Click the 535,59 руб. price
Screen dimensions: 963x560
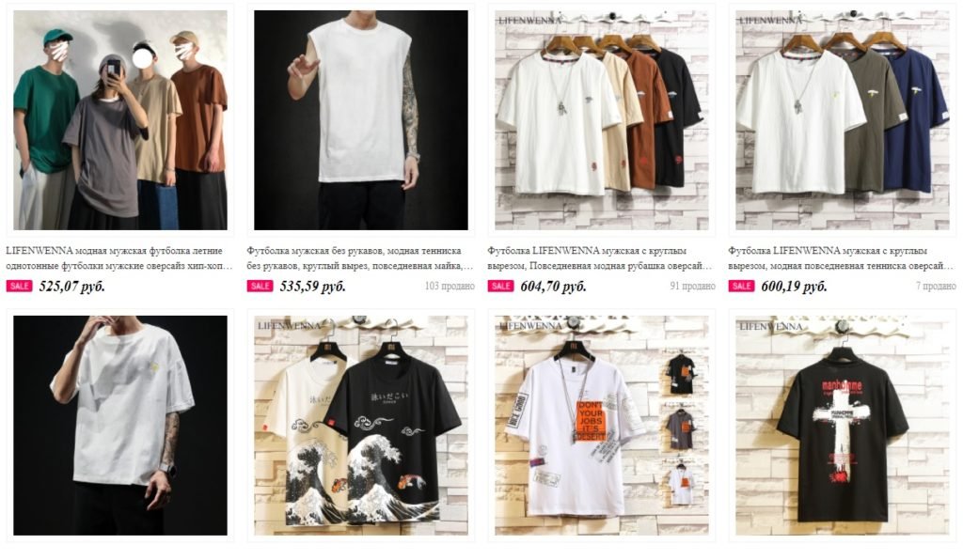point(312,287)
